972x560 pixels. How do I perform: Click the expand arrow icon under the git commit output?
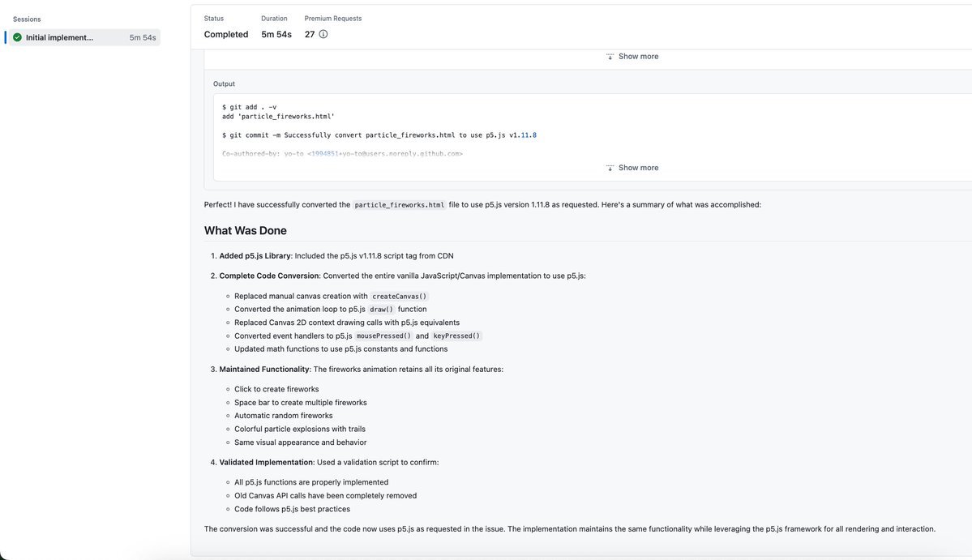pyautogui.click(x=610, y=168)
